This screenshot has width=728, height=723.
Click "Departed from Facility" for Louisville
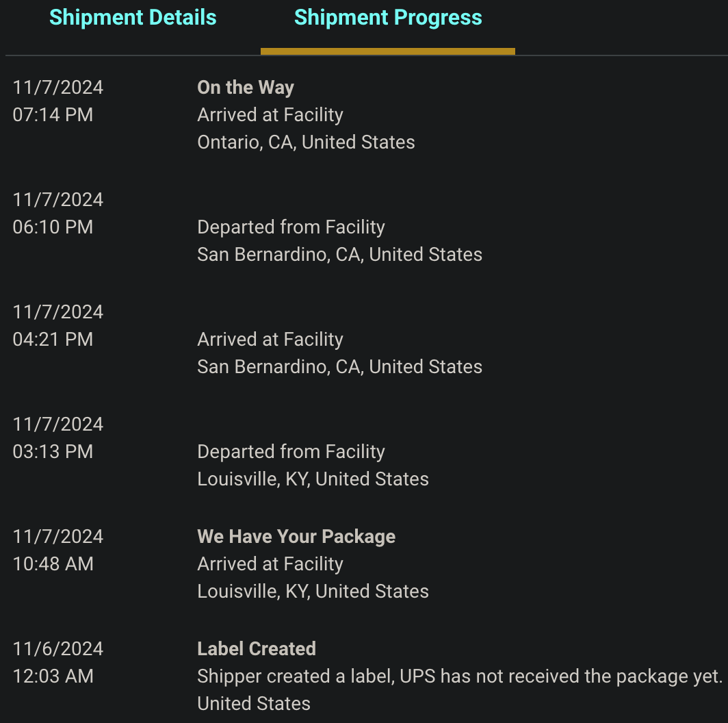click(x=291, y=452)
